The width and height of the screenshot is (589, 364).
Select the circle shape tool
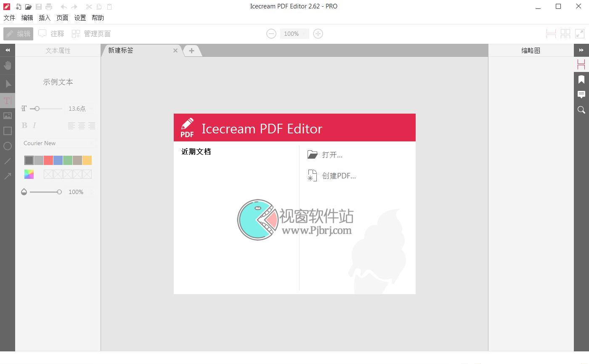(8, 146)
